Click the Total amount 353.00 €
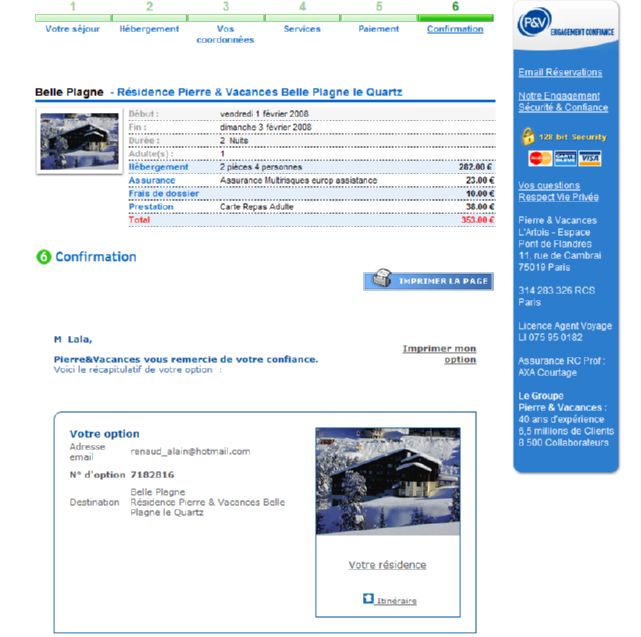This screenshot has height=637, width=641. [x=477, y=220]
